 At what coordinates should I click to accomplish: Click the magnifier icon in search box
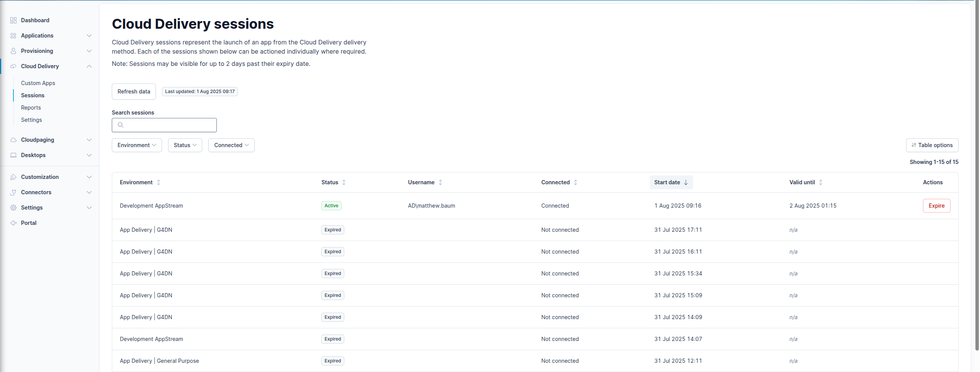(121, 125)
